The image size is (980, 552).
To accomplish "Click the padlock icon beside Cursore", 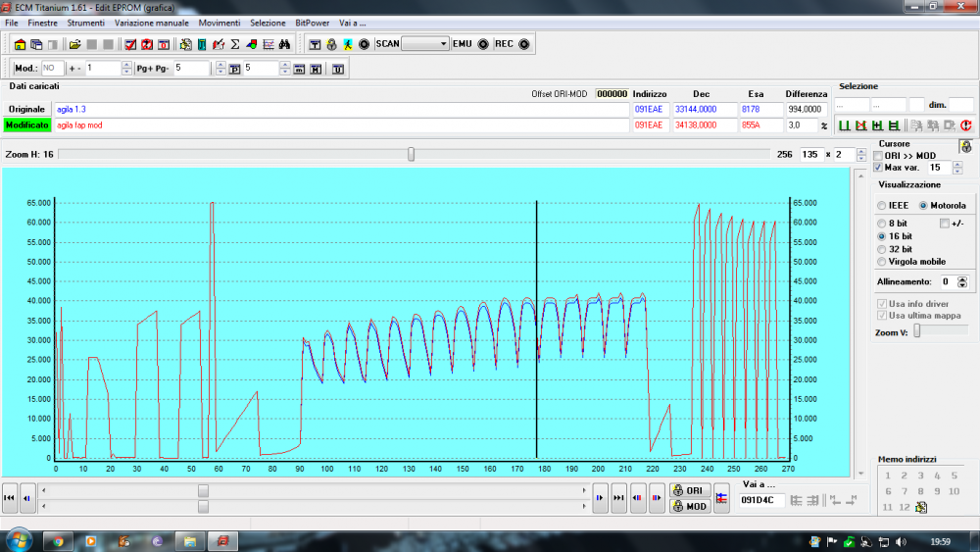I will click(965, 146).
